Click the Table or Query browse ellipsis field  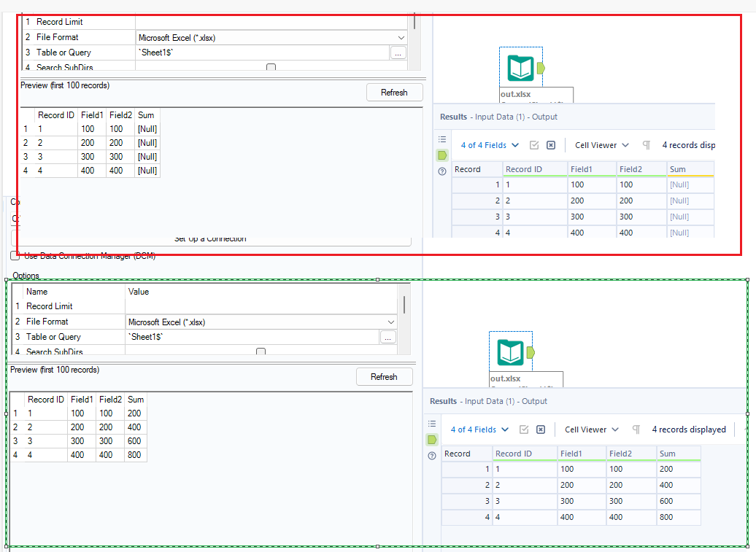(x=398, y=52)
